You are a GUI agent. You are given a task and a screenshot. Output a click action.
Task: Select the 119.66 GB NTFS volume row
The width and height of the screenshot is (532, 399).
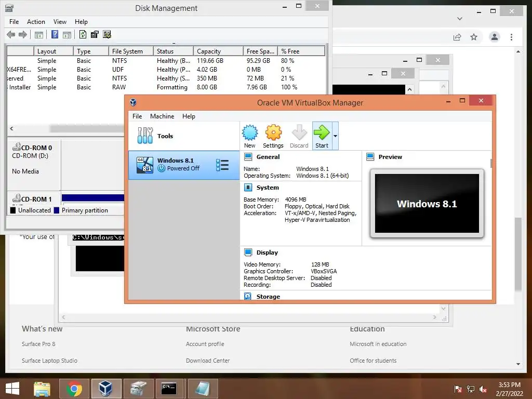166,61
